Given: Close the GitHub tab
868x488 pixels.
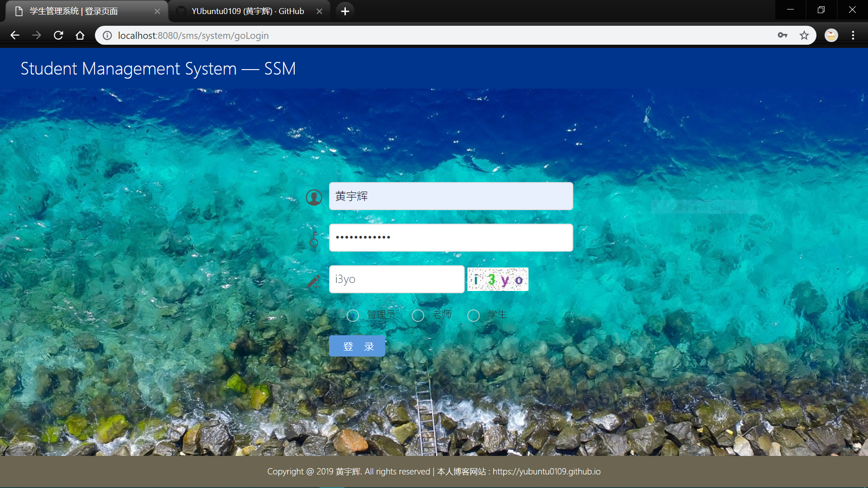Looking at the screenshot, I should pos(319,11).
